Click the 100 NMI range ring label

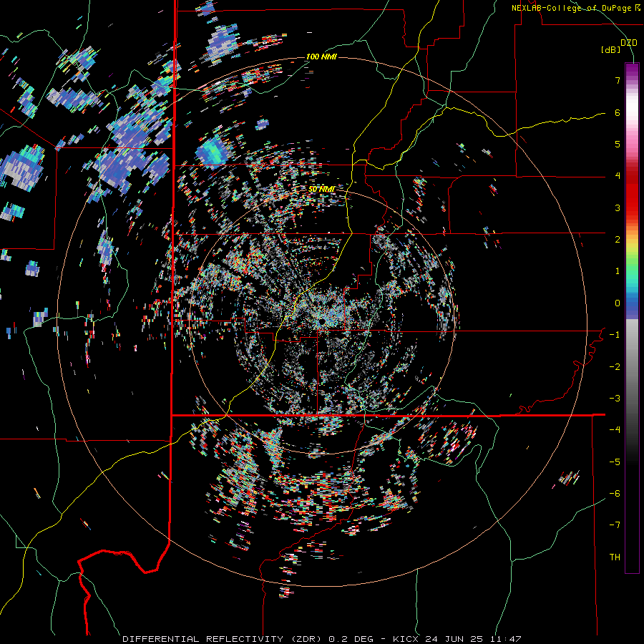[321, 57]
